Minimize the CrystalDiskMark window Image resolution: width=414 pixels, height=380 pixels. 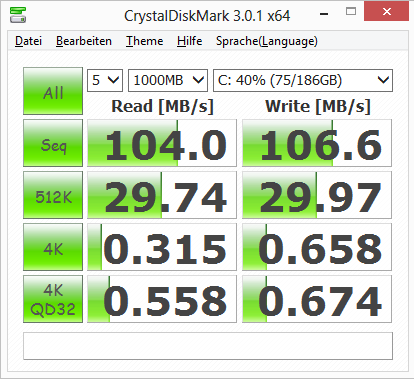click(x=324, y=14)
